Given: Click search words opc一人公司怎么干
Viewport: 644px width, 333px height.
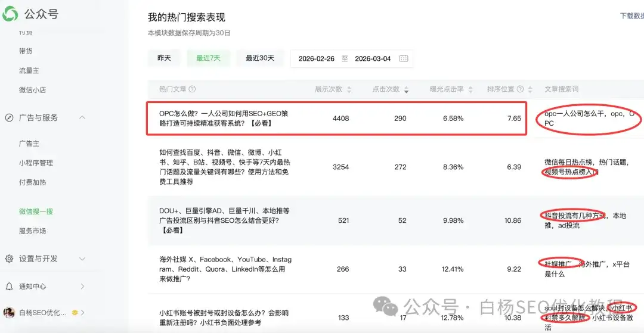Looking at the screenshot, I should pos(575,114).
